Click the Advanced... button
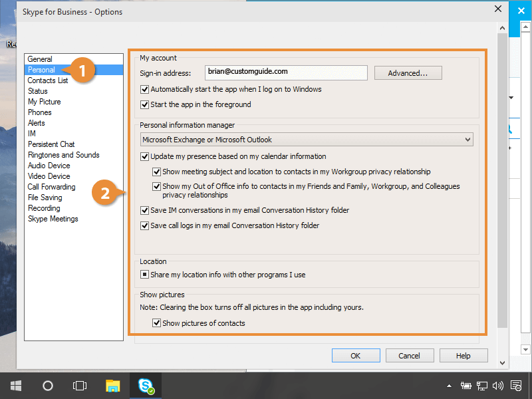 pos(408,73)
